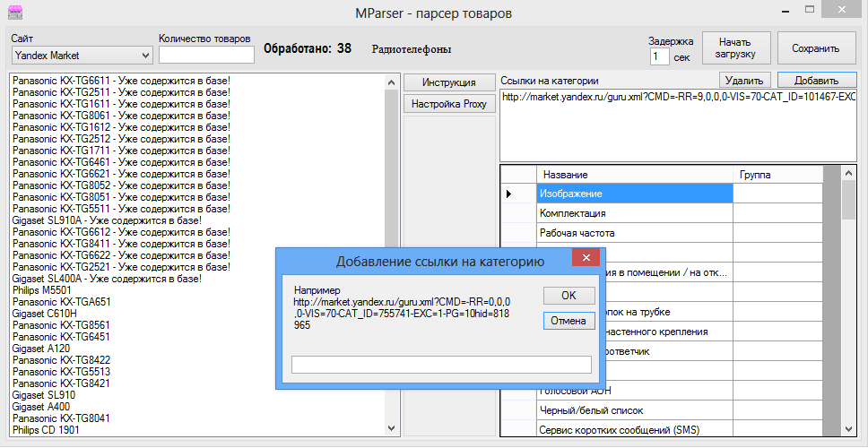868x448 pixels.
Task: Click the Обработано: 38 counter label
Action: pos(308,48)
